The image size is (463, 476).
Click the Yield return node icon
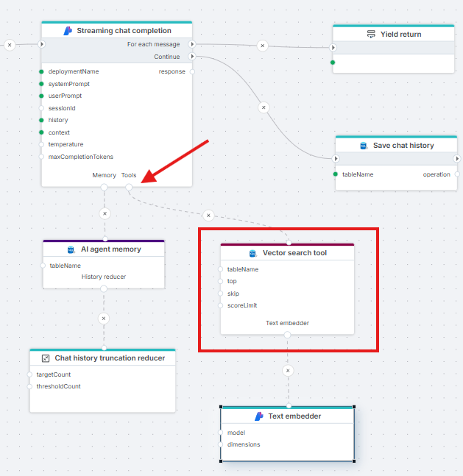point(371,34)
